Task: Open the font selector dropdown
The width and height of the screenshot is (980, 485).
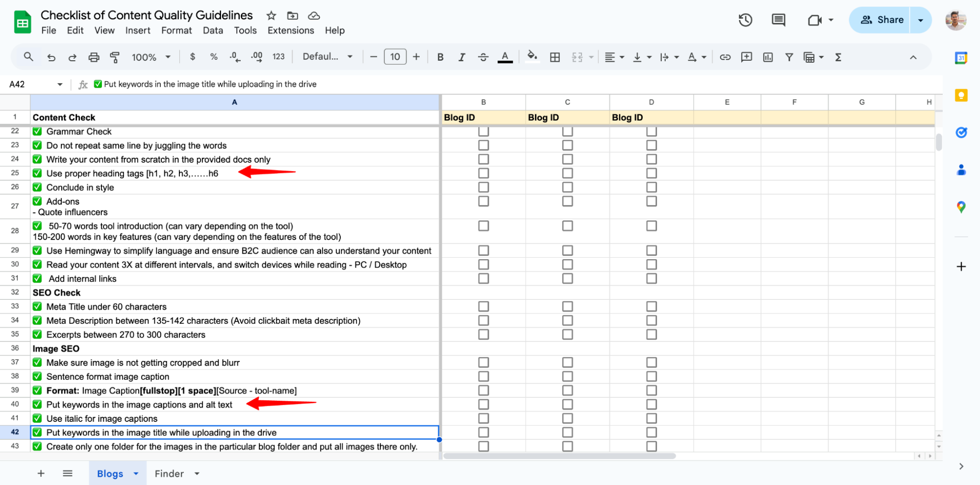Action: tap(326, 56)
